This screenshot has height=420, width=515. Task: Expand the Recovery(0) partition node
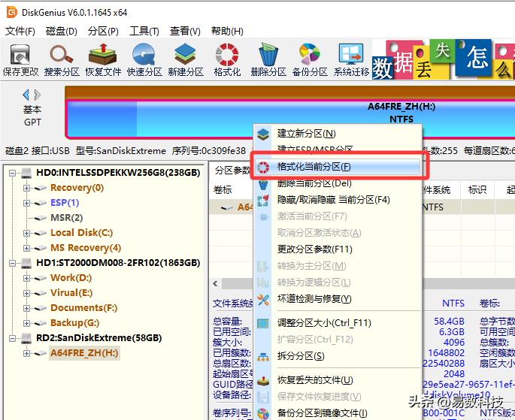(26, 188)
